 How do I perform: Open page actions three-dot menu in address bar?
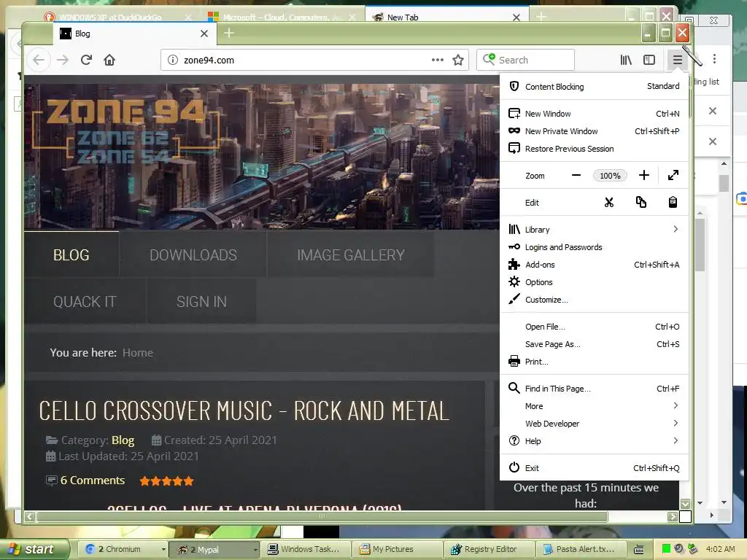438,60
